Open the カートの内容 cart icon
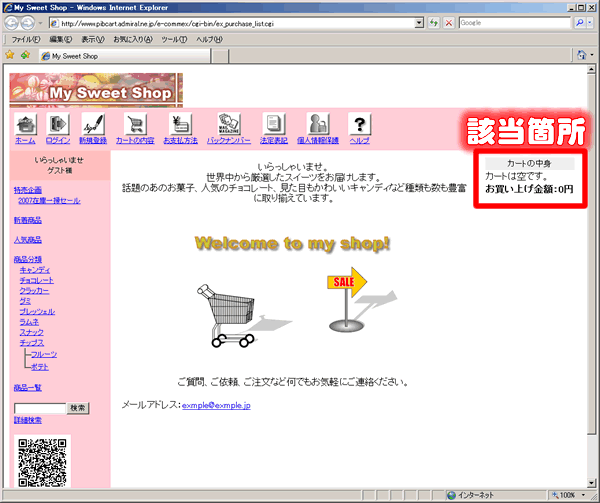The image size is (600, 503). (x=135, y=124)
